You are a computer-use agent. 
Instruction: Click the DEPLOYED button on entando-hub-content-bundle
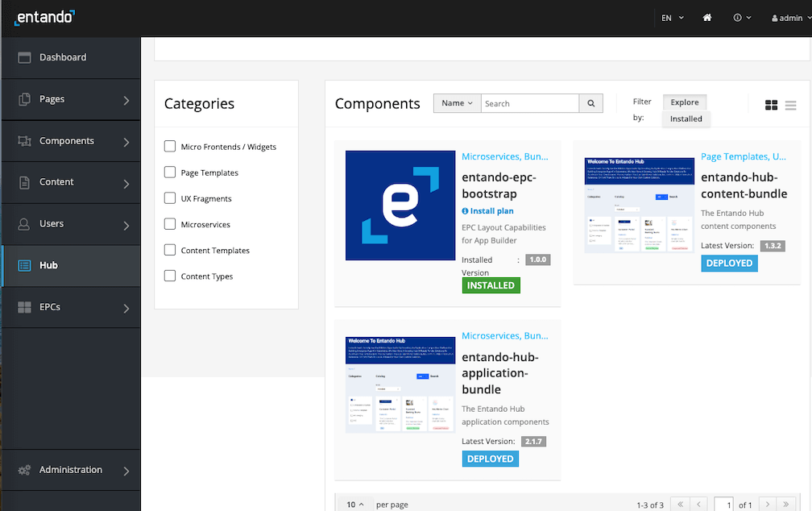[x=728, y=263]
